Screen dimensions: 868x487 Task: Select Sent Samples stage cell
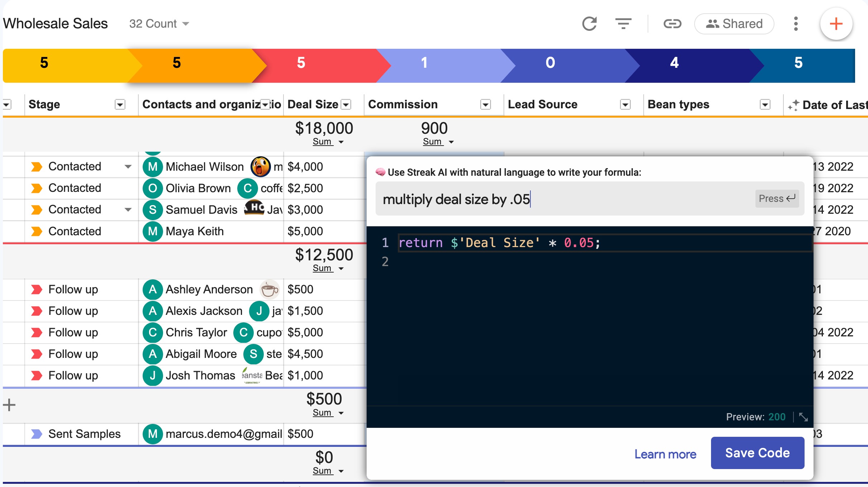coord(82,434)
